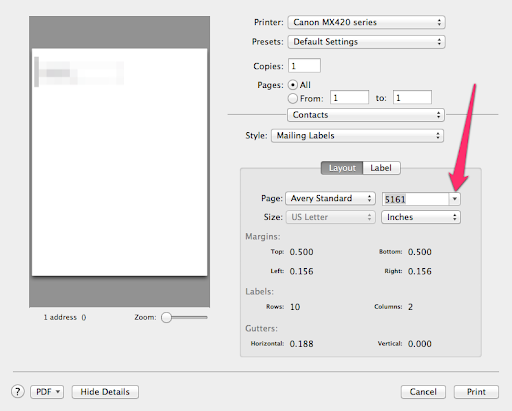Image resolution: width=512 pixels, height=411 pixels.
Task: Click the help question mark button
Action: coord(18,391)
